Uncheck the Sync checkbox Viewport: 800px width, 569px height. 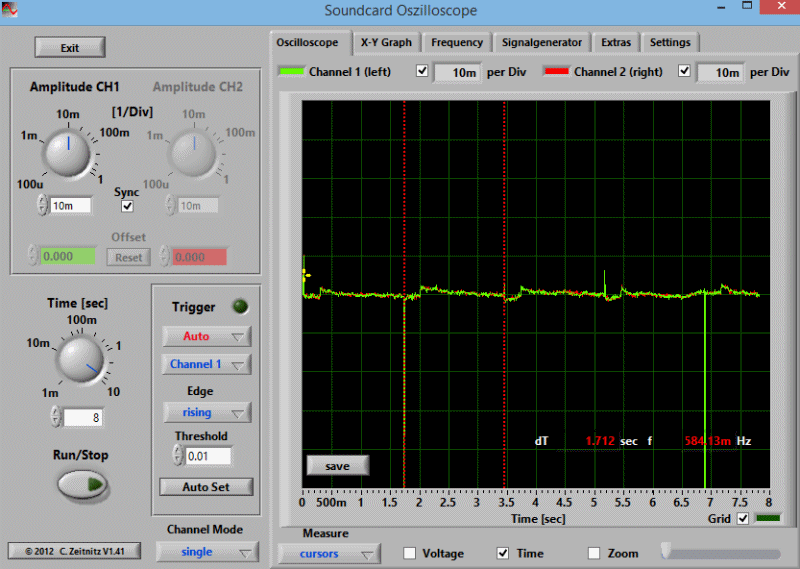127,206
